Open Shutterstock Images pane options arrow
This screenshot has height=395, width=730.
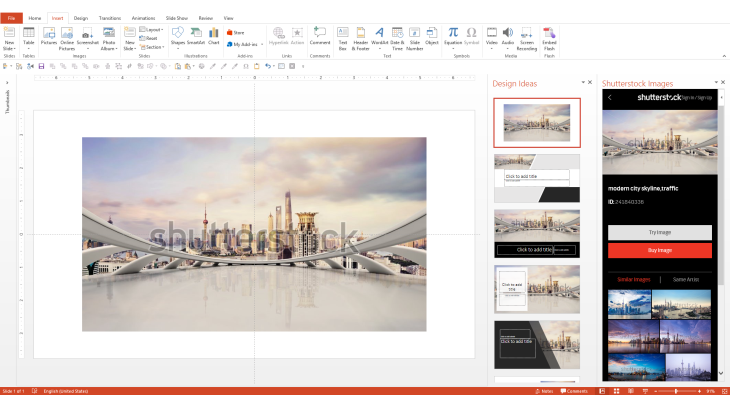716,82
